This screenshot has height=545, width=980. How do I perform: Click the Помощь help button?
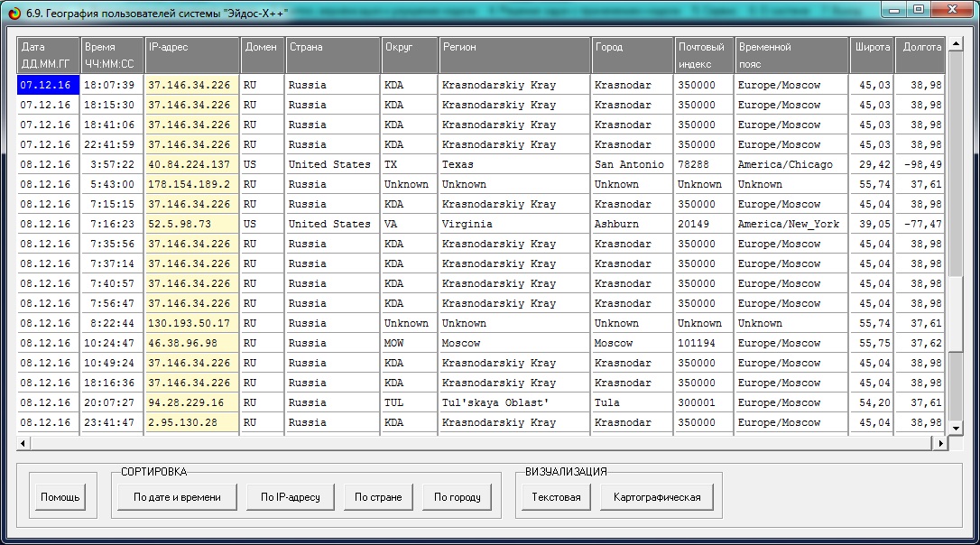click(x=60, y=497)
